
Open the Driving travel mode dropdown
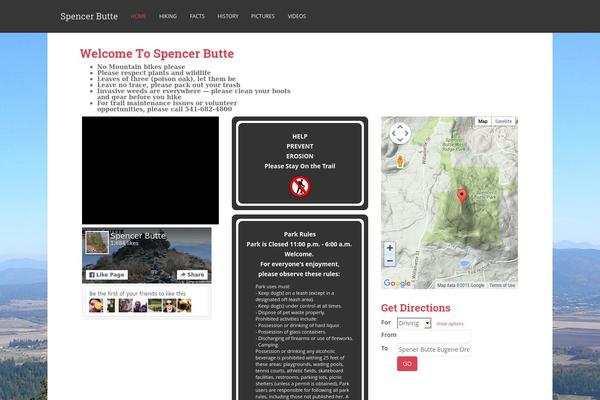[414, 323]
